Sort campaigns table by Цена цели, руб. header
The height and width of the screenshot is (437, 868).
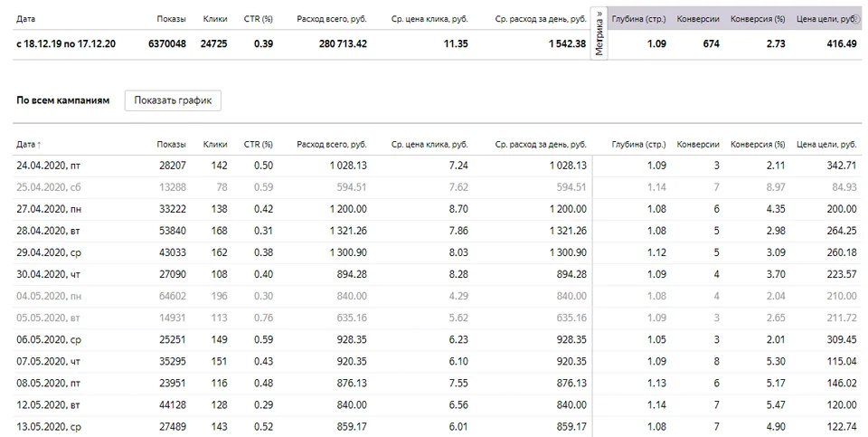click(826, 144)
